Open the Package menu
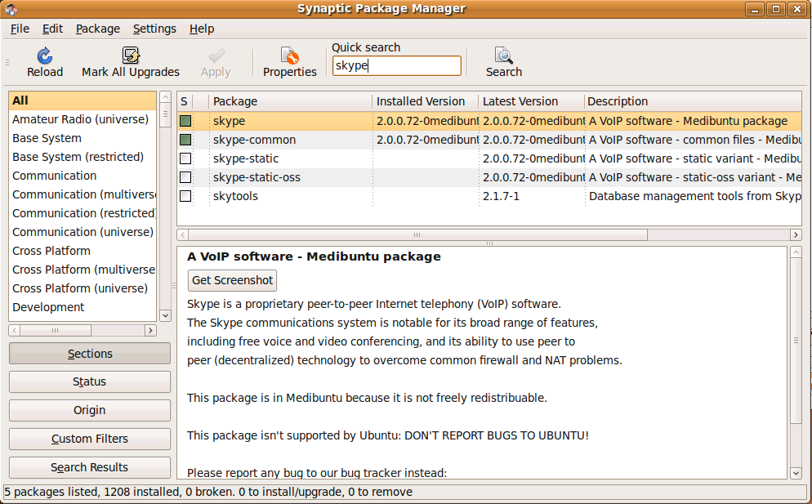The height and width of the screenshot is (504, 812). pyautogui.click(x=98, y=29)
